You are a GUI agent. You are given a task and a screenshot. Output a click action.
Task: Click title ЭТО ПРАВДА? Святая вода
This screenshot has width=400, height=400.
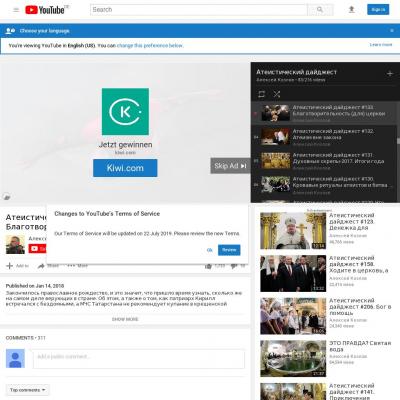360,346
